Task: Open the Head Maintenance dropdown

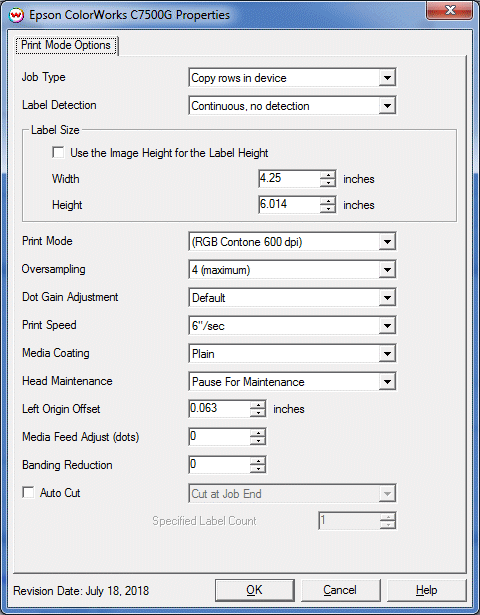Action: tap(292, 382)
